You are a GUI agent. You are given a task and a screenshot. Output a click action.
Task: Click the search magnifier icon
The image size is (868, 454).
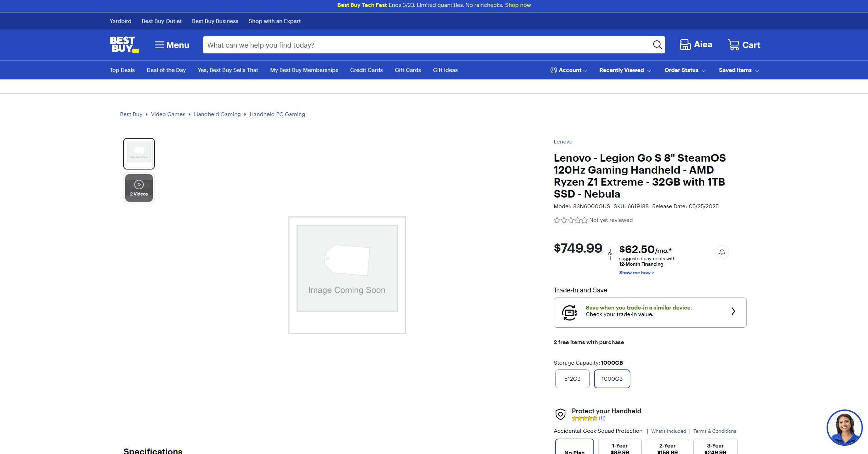pos(657,45)
